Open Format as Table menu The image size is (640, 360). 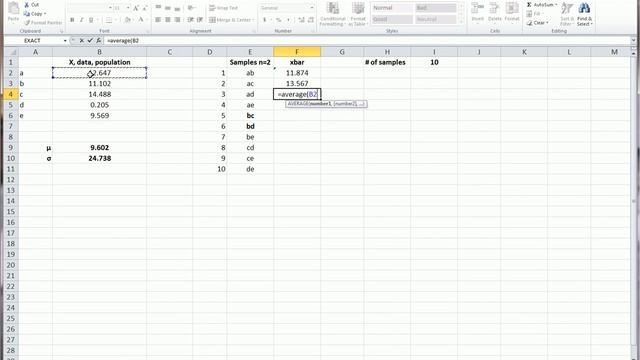358,14
